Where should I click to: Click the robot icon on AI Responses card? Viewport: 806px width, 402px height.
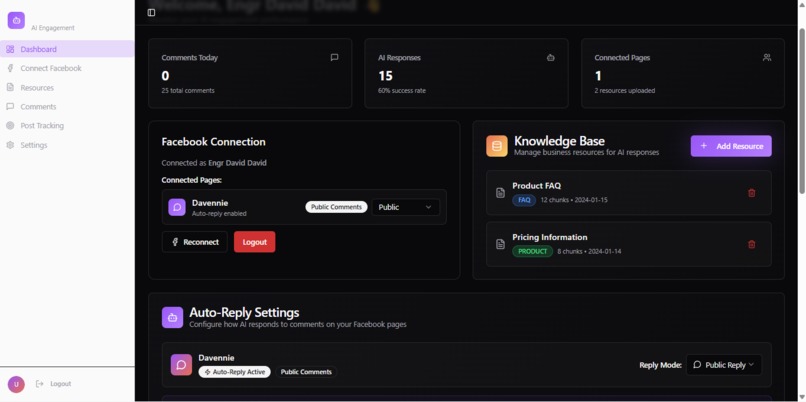pos(551,58)
